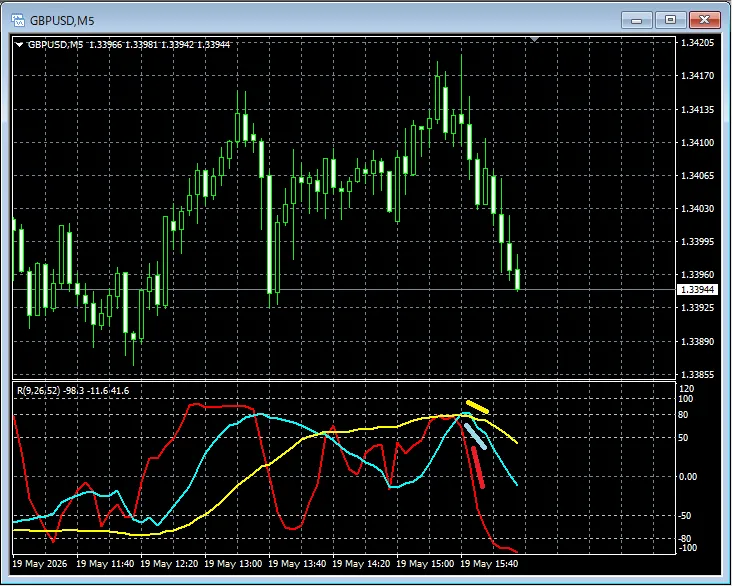Screen dimensions: 733x586
Task: Click the indicator scale -50 level label
Action: tap(687, 516)
